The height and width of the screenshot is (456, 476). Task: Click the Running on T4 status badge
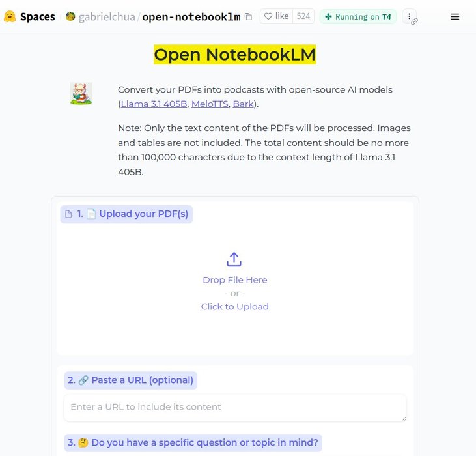(358, 17)
